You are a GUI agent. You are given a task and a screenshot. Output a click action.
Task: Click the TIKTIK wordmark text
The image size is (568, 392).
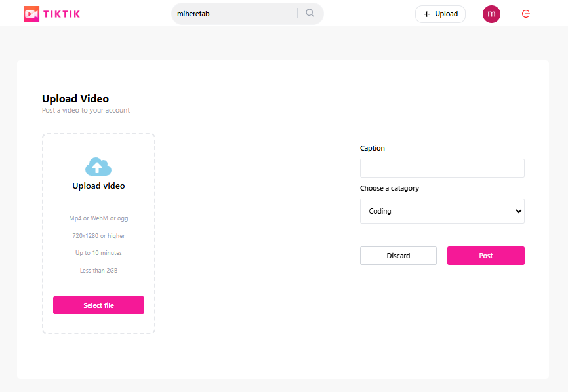(x=62, y=14)
